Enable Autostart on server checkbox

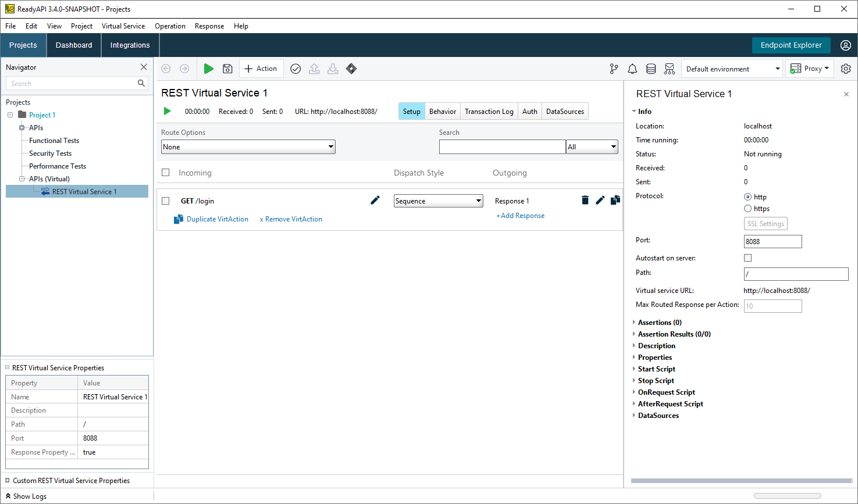(x=748, y=258)
